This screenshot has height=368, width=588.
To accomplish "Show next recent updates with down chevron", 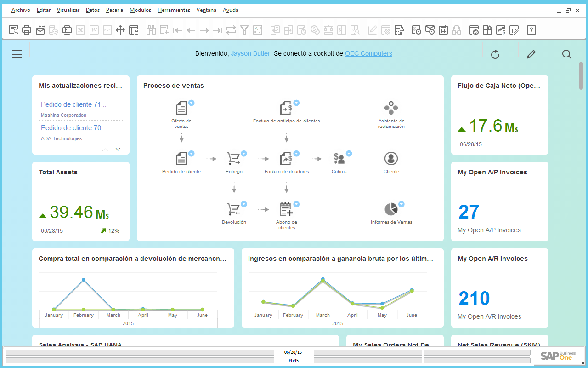I will click(x=118, y=149).
